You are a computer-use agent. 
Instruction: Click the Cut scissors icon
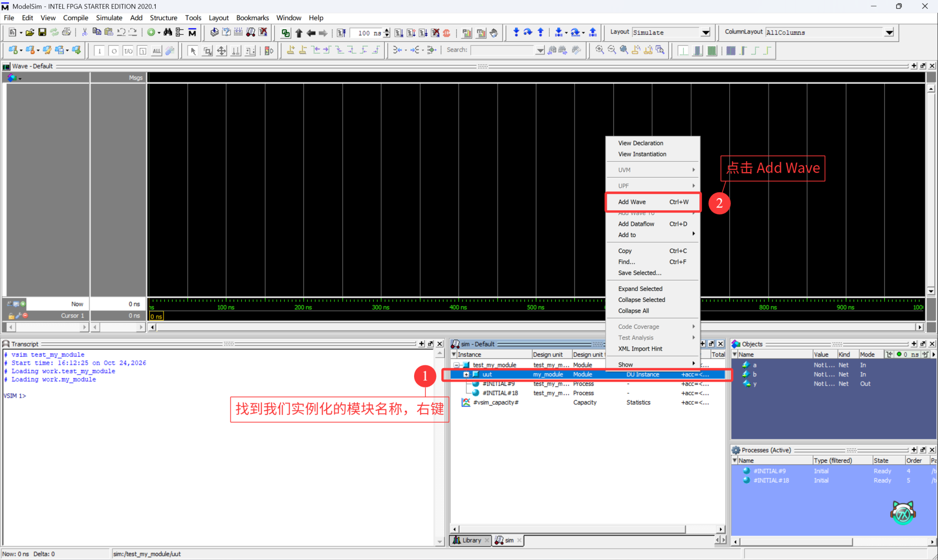pyautogui.click(x=84, y=33)
